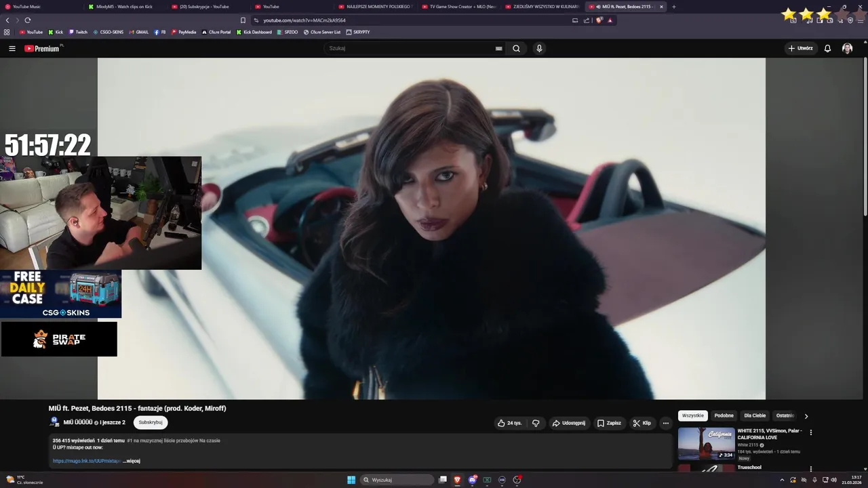Open SKRYPTY bookmark folder
The width and height of the screenshot is (868, 488).
(x=358, y=32)
